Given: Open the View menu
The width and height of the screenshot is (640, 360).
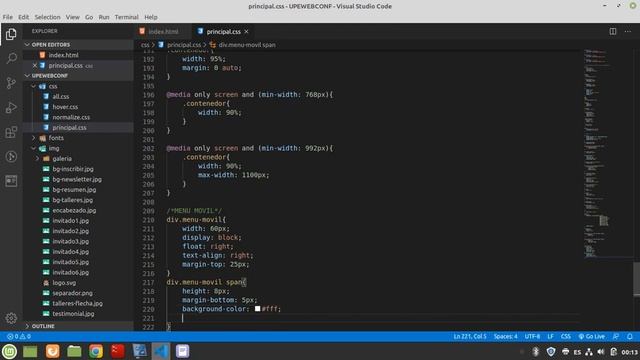Looking at the screenshot, I should (x=73, y=17).
